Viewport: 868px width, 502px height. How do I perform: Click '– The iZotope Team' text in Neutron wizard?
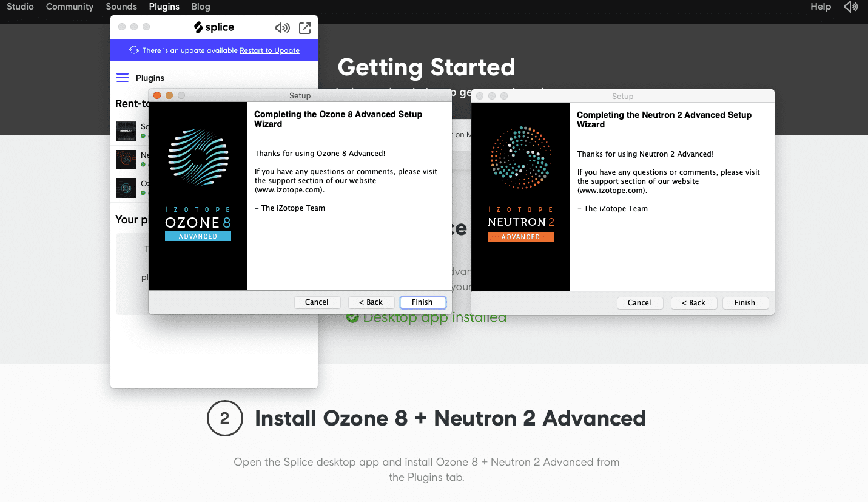click(x=613, y=209)
